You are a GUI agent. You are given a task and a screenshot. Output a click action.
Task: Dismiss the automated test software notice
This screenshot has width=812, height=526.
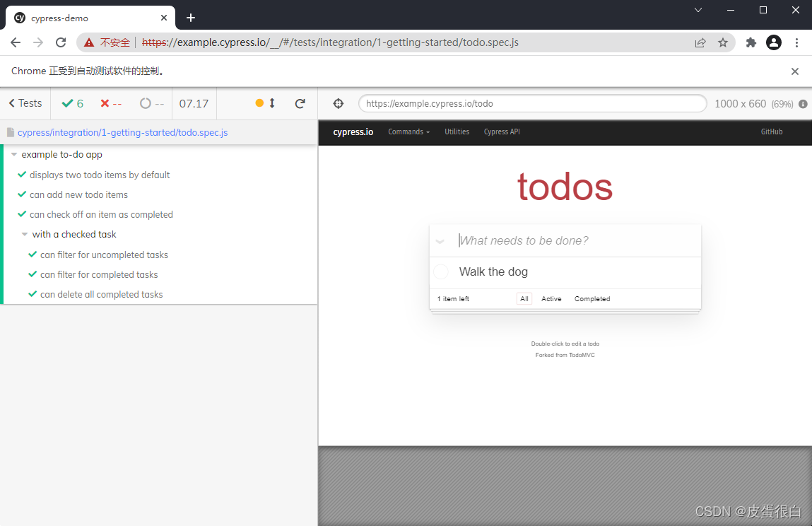coord(795,71)
